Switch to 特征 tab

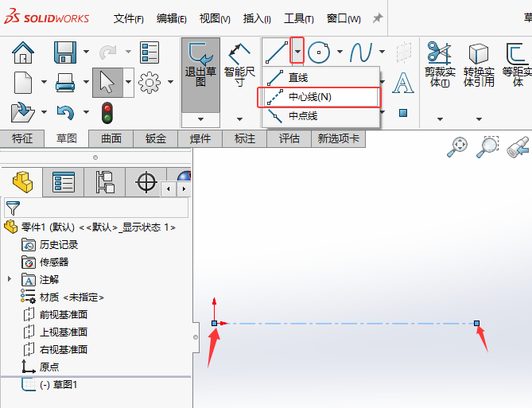tap(22, 138)
